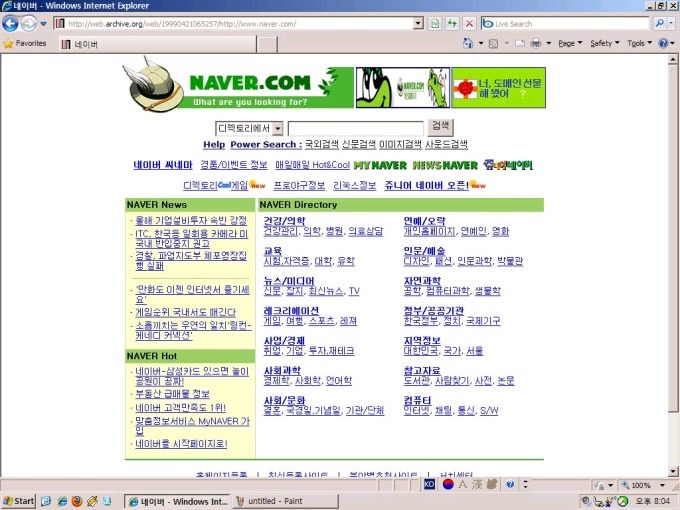Open the 프로야구정보 link
The height and width of the screenshot is (510, 680).
299,186
